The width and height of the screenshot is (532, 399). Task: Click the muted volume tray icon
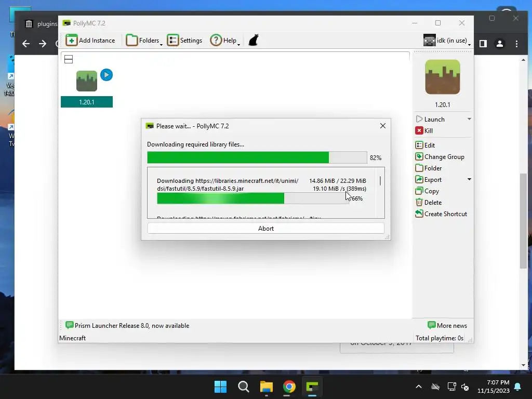coord(465,387)
